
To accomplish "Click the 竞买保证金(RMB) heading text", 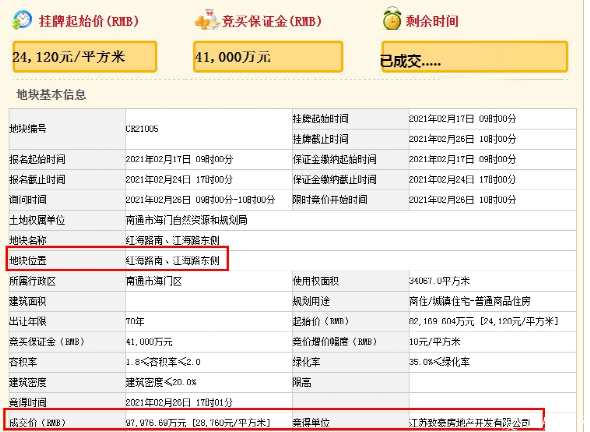I will (272, 21).
